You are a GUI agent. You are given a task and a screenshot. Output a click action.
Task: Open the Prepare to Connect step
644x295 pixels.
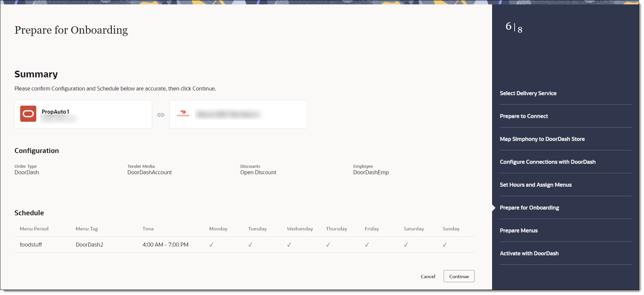click(524, 116)
